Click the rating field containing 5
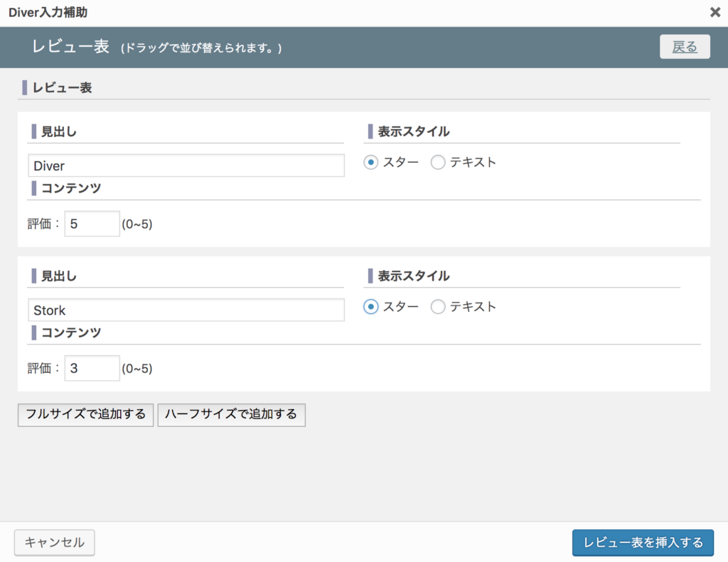The width and height of the screenshot is (728, 562). pos(92,224)
